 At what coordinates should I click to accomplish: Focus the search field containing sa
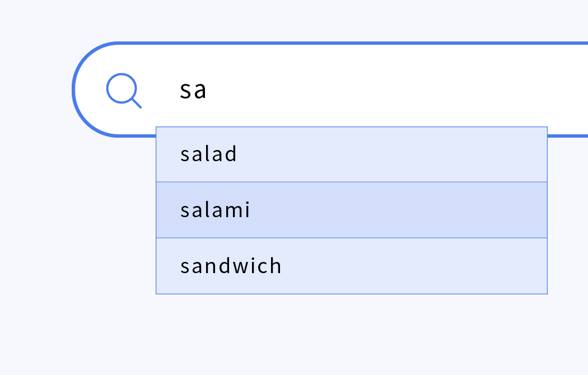tap(330, 90)
